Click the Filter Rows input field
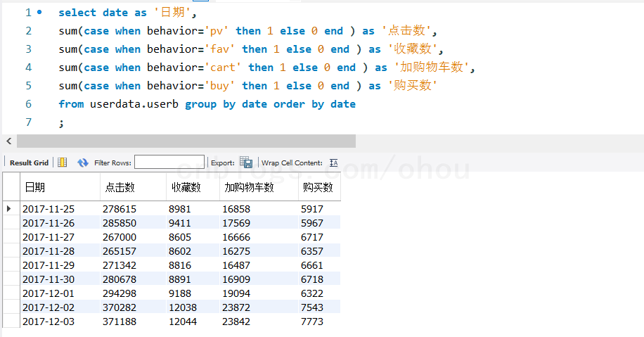The width and height of the screenshot is (644, 337). point(169,162)
